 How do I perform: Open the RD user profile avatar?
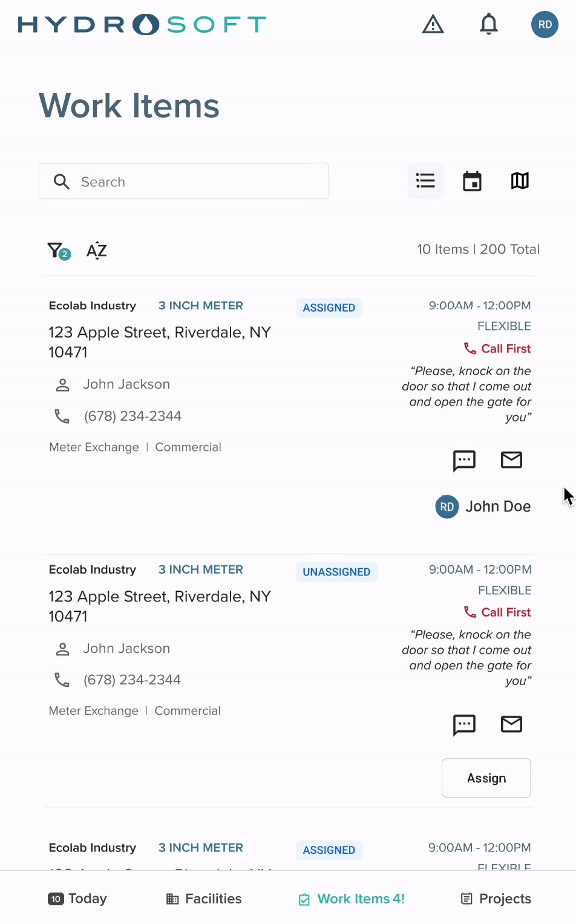[x=545, y=25]
